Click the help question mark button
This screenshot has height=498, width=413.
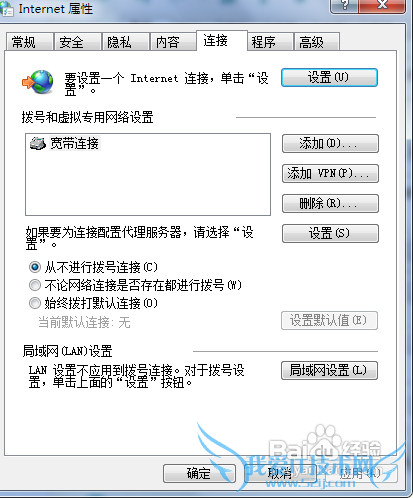pyautogui.click(x=344, y=6)
